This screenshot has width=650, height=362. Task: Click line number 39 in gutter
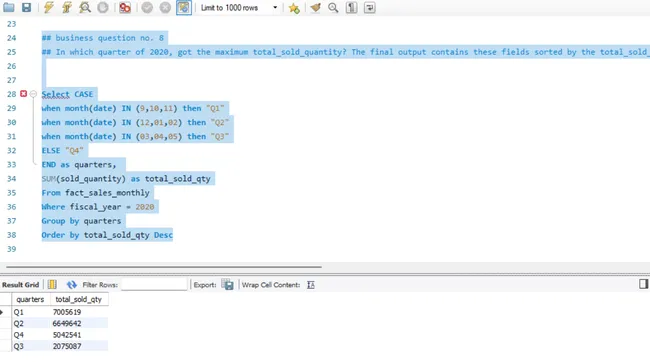[x=11, y=249]
